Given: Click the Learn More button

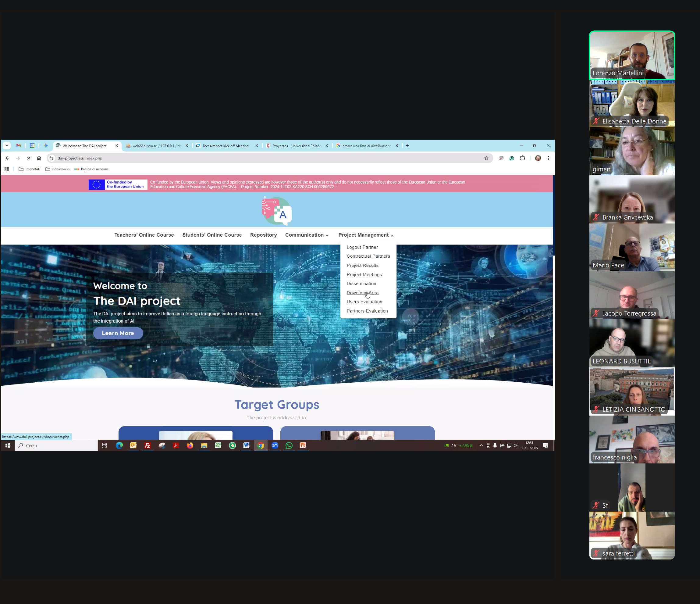Looking at the screenshot, I should (x=118, y=333).
